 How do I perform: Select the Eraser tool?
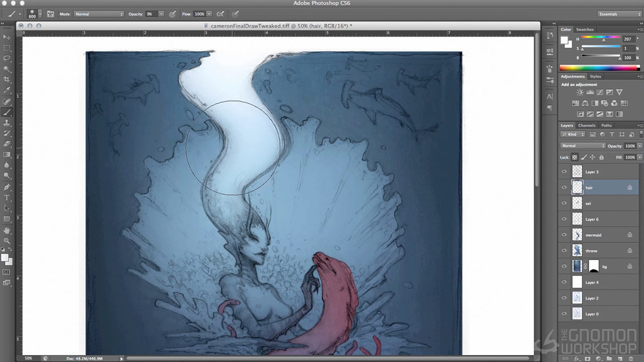(x=7, y=144)
